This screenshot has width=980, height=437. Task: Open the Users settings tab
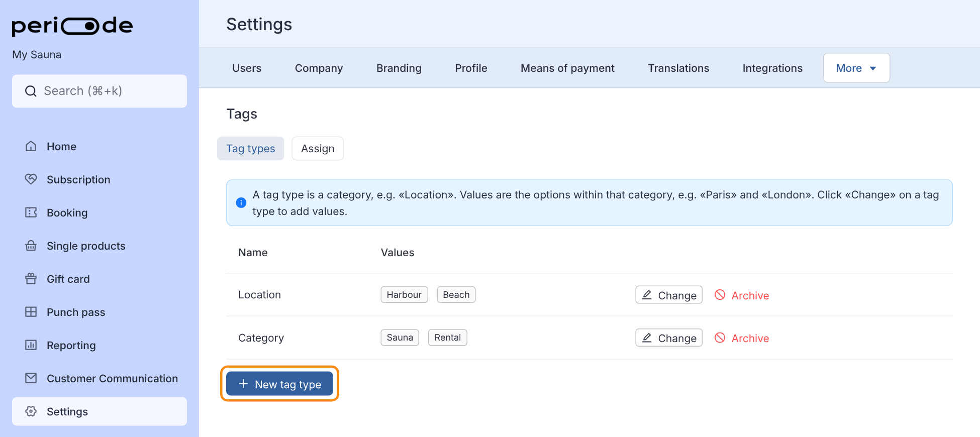click(x=247, y=68)
